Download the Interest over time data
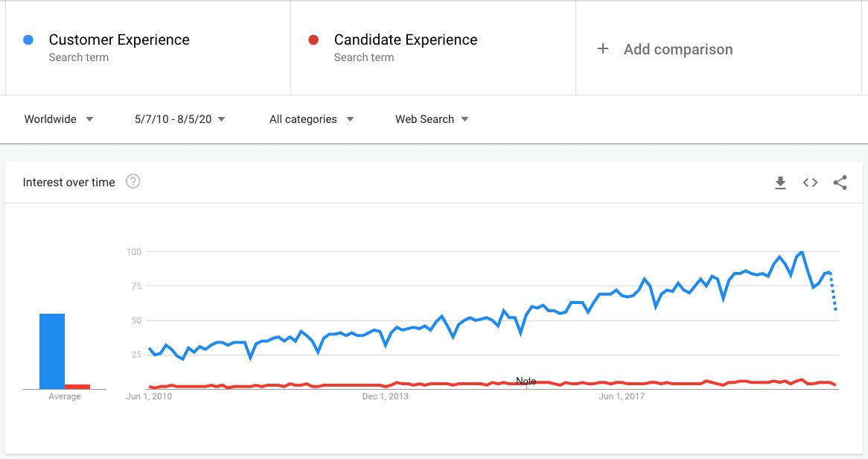The height and width of the screenshot is (459, 868). (x=780, y=183)
